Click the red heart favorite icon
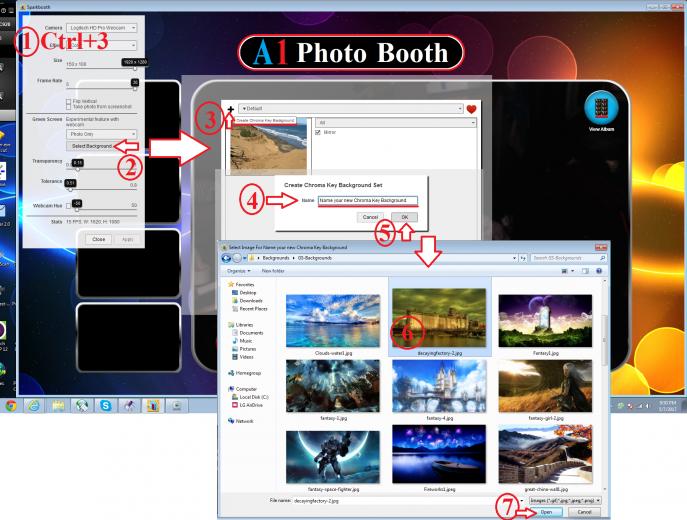 [471, 109]
